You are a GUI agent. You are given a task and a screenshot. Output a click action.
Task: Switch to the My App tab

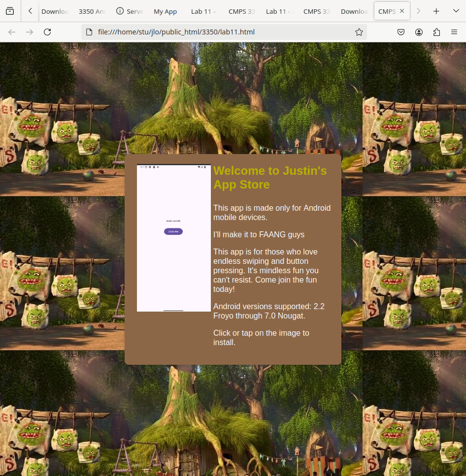pos(165,11)
